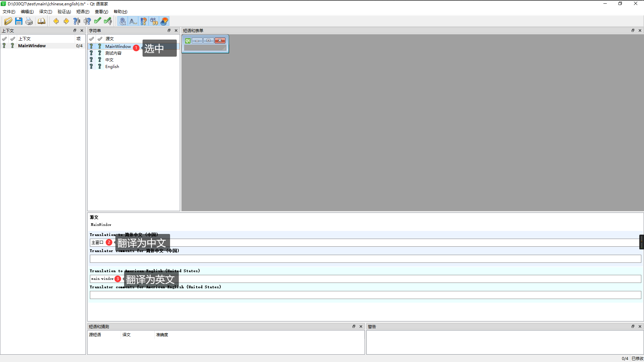Toggle status mark of English row
This screenshot has height=362, width=644.
click(91, 67)
